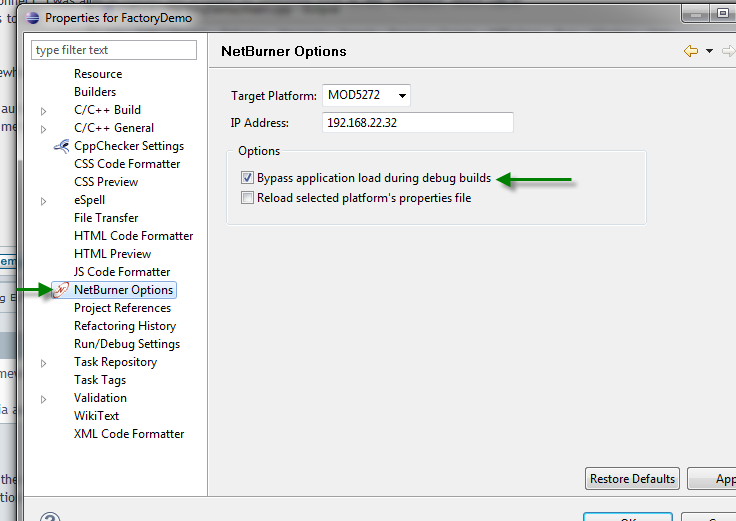Open HTML Preview page
This screenshot has height=521, width=736.
(113, 254)
